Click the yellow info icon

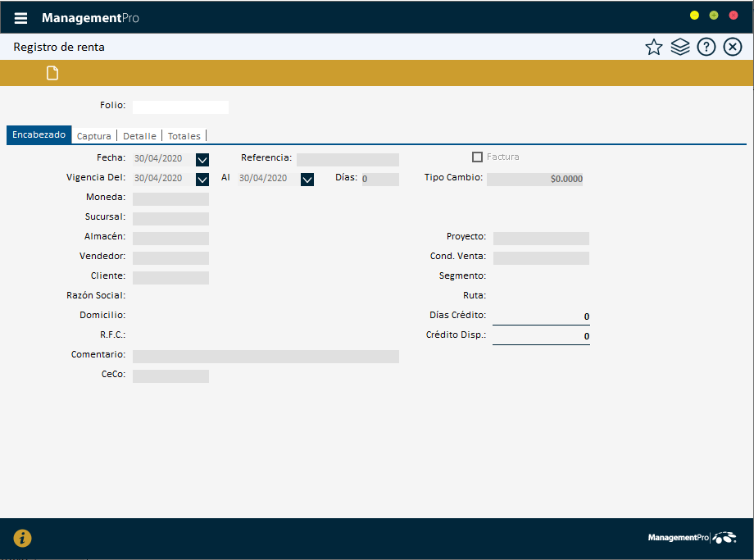22,538
